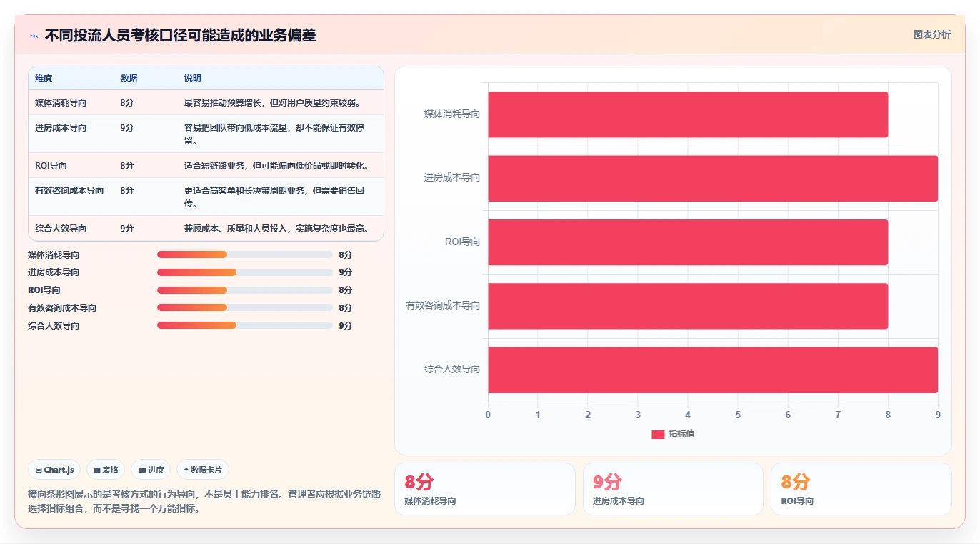Select the 进度 tag chip
Screen dimensions: 980x544
click(151, 470)
